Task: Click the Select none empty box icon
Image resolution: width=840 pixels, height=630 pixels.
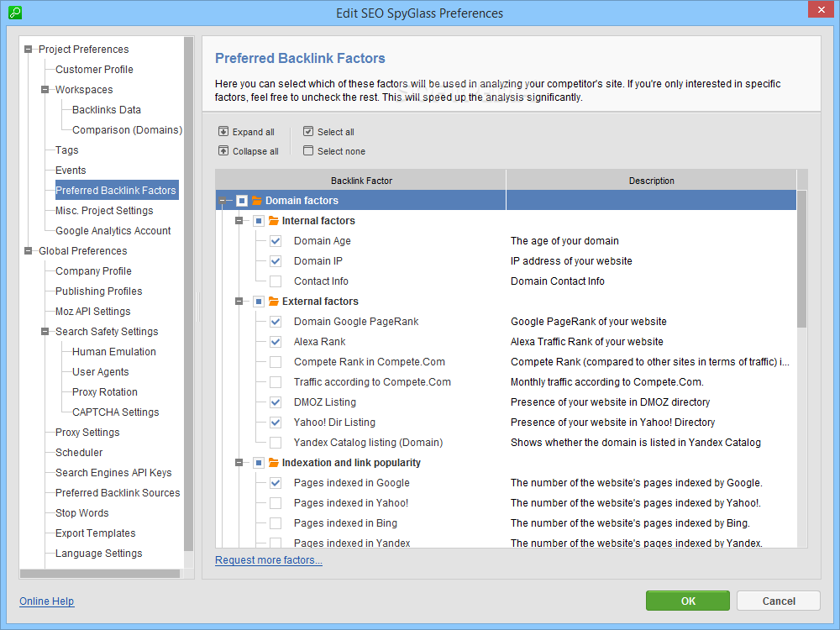Action: point(308,150)
